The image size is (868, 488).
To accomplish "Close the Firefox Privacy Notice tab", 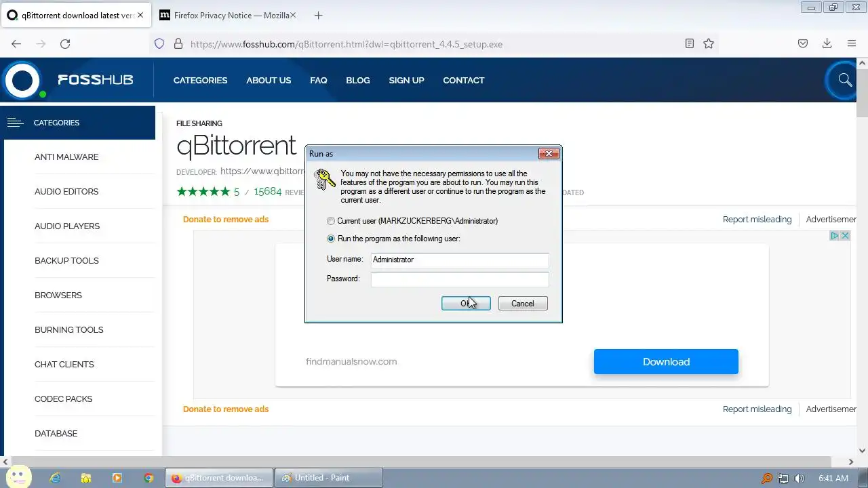I will [x=294, y=15].
